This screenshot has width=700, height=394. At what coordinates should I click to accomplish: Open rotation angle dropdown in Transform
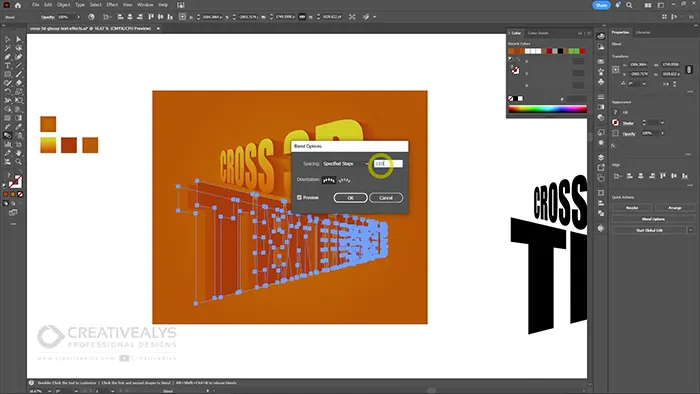coord(644,83)
